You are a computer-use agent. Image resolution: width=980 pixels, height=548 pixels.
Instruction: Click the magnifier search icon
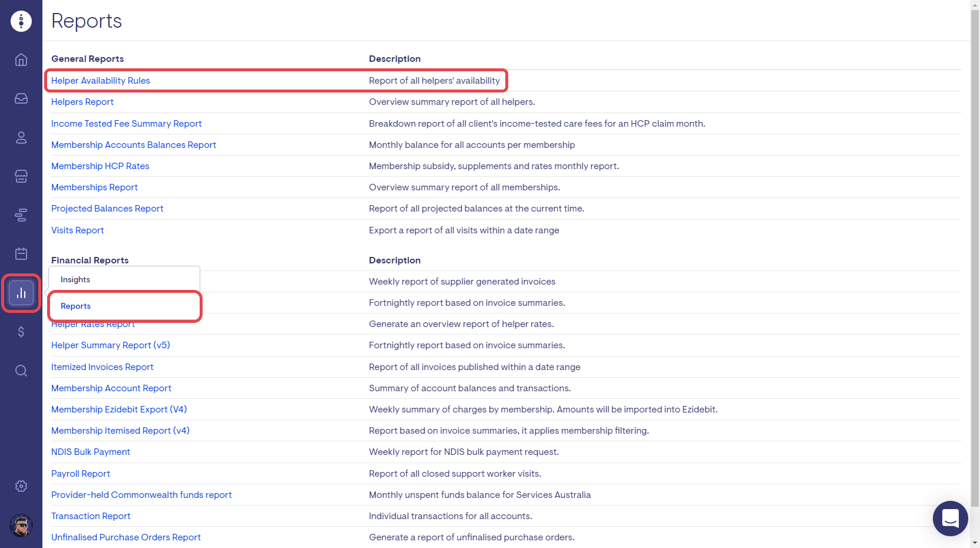pyautogui.click(x=21, y=371)
